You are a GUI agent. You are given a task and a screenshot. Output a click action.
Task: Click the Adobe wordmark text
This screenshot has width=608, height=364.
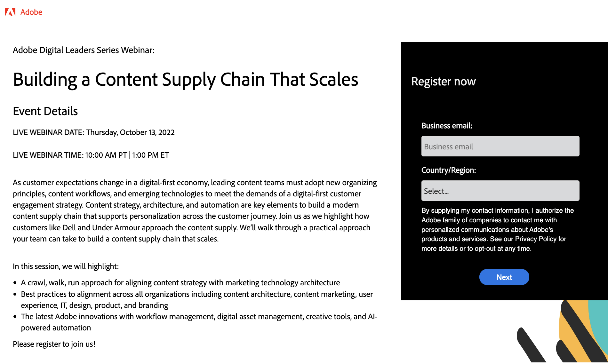point(31,12)
